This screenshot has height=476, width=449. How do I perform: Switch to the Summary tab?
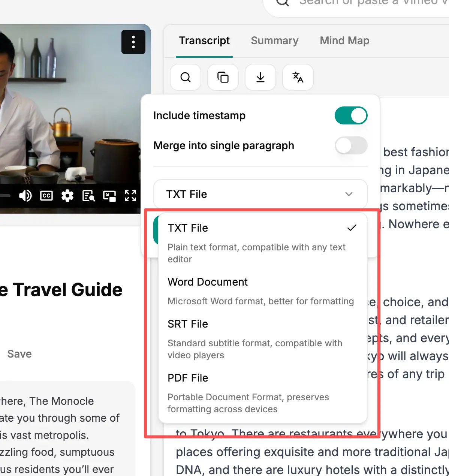(275, 40)
